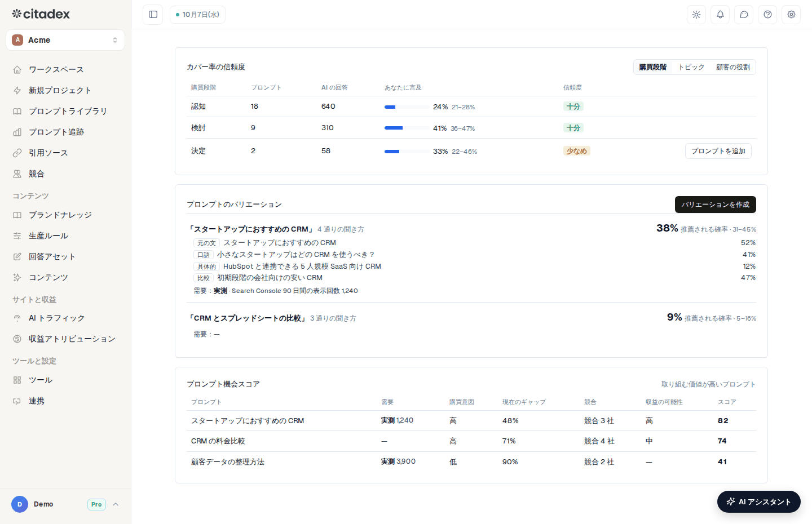Select the 顧客の役割 tab
The image size is (812, 524).
pyautogui.click(x=732, y=67)
